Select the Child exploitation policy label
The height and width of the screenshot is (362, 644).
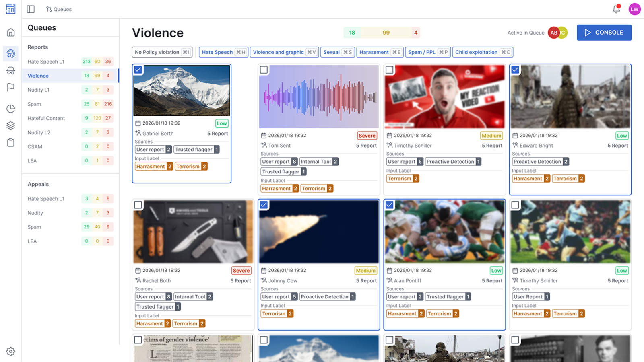click(482, 52)
